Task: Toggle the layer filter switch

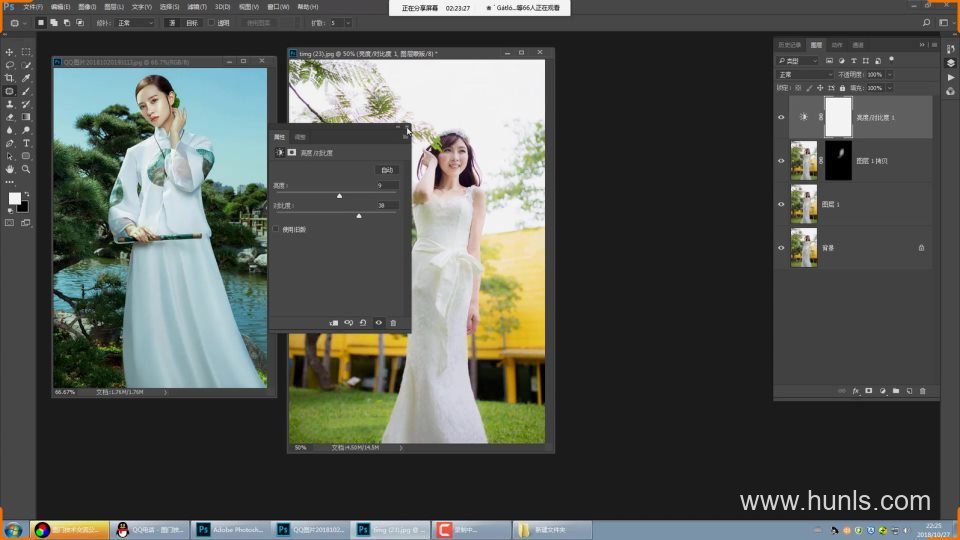Action: coord(891,60)
